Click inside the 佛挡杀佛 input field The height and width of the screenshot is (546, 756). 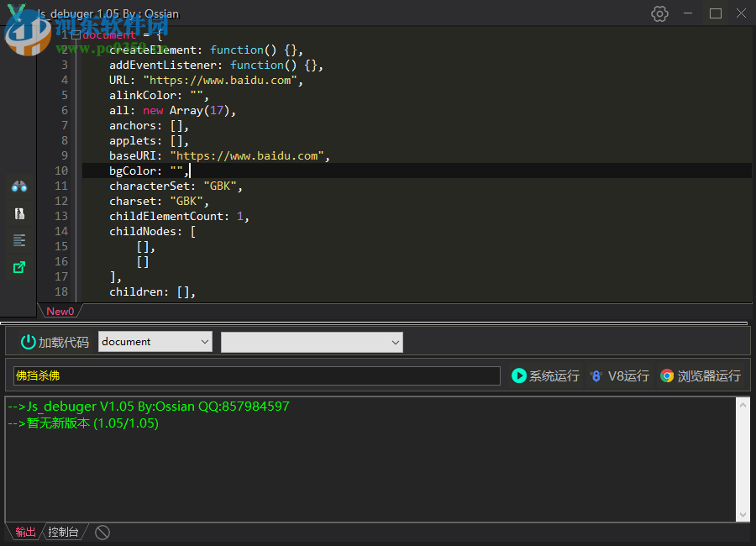(x=252, y=375)
